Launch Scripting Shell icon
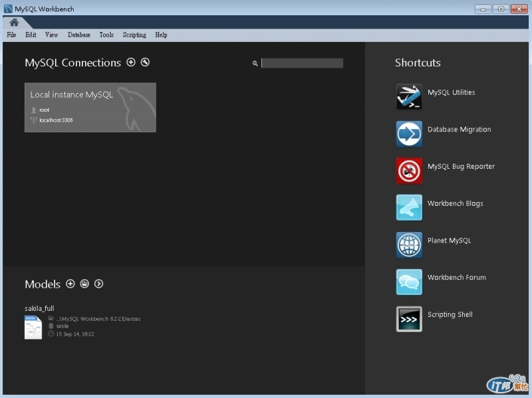532x398 pixels. tap(409, 319)
